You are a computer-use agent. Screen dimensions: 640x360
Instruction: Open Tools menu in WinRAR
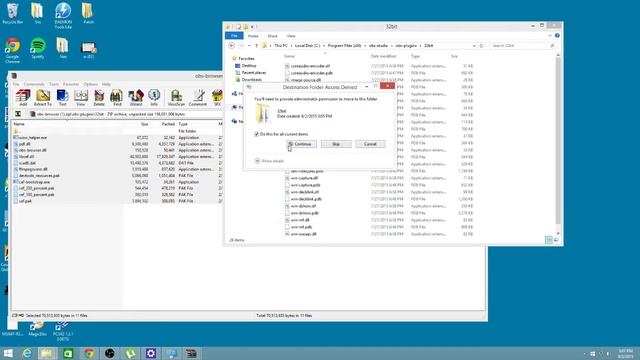(54, 84)
